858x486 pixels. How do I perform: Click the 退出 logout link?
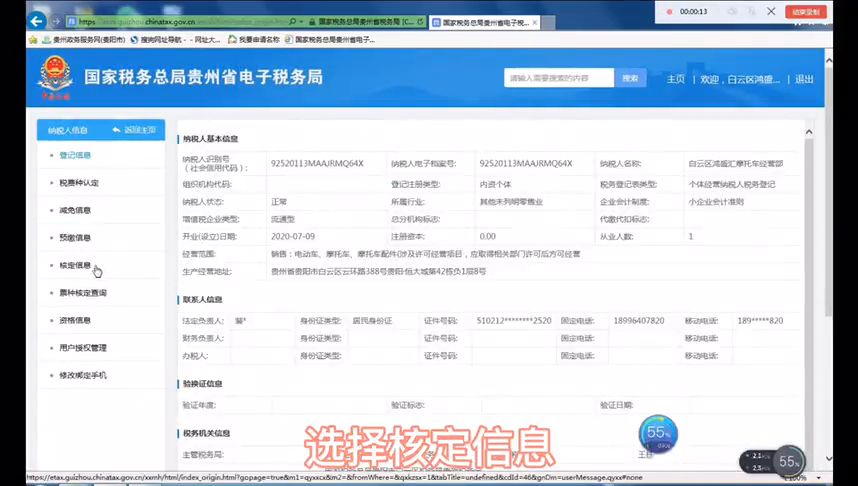(x=804, y=79)
